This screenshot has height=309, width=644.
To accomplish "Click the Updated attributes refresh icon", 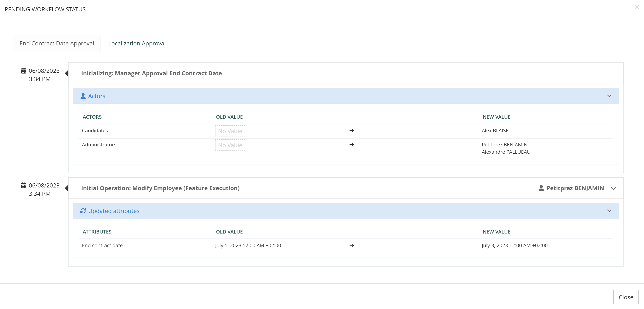I will click(83, 211).
